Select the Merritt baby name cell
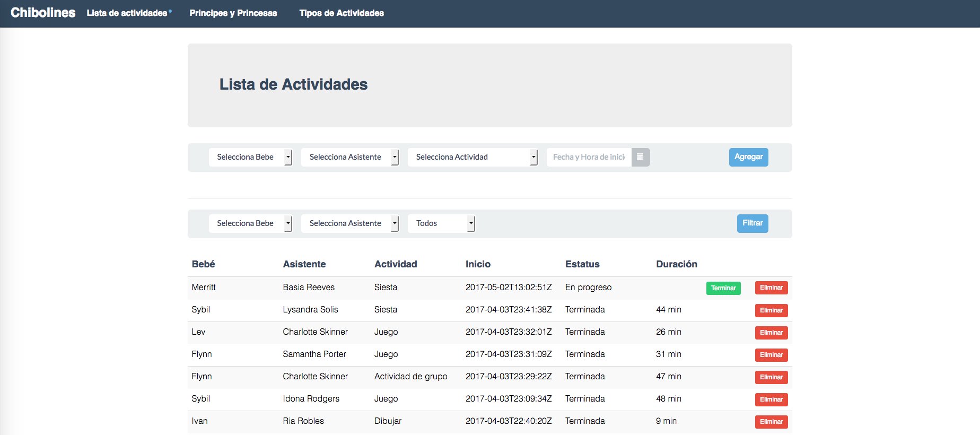 204,288
